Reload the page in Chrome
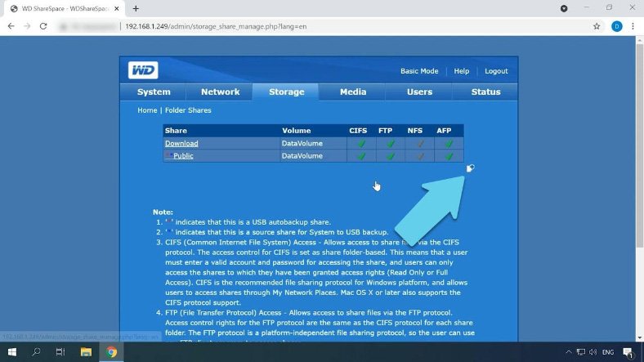This screenshot has width=644, height=362. 43,26
